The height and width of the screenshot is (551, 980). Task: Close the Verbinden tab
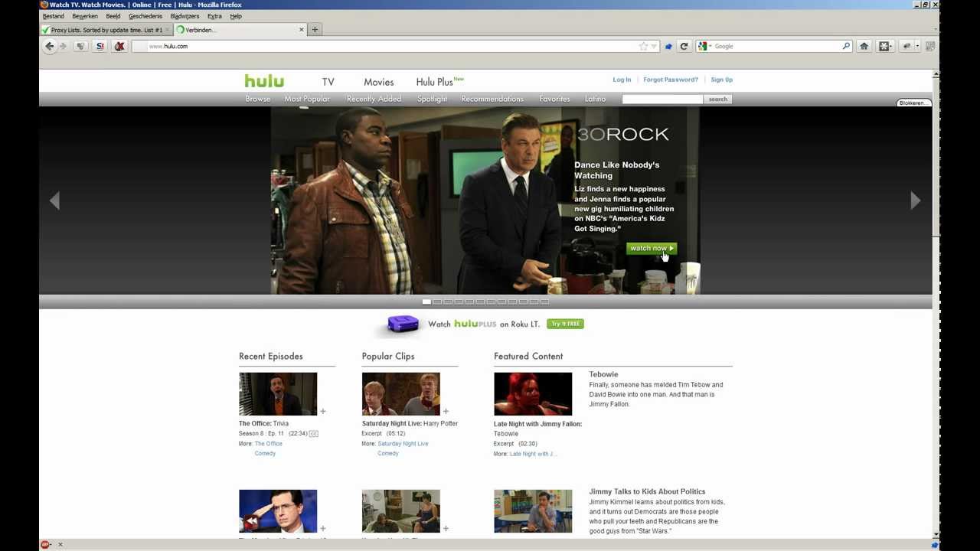click(x=301, y=30)
